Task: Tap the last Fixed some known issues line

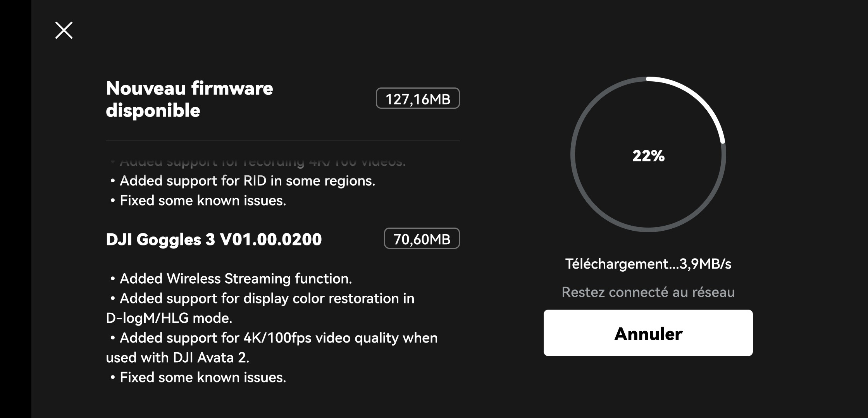Action: [198, 377]
